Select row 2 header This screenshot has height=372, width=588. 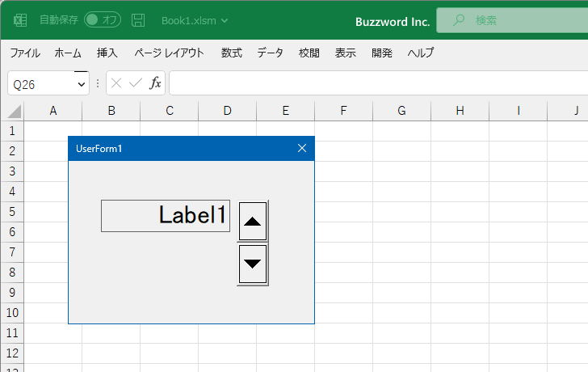click(12, 151)
